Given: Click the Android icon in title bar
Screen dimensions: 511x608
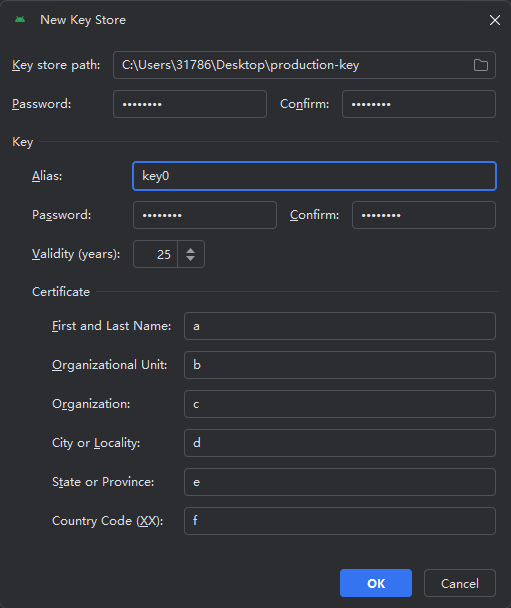Looking at the screenshot, I should tap(20, 19).
